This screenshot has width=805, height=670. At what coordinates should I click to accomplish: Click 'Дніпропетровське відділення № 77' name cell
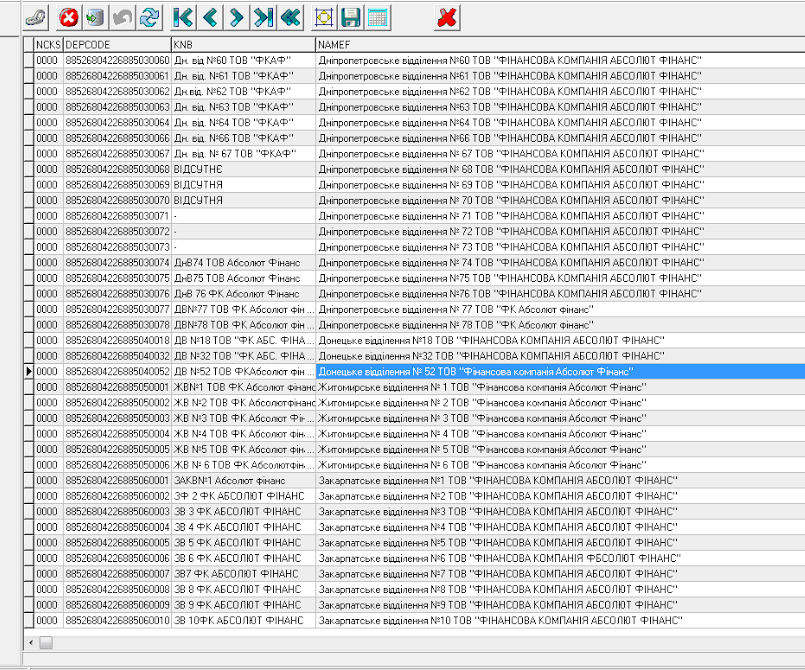[x=560, y=309]
